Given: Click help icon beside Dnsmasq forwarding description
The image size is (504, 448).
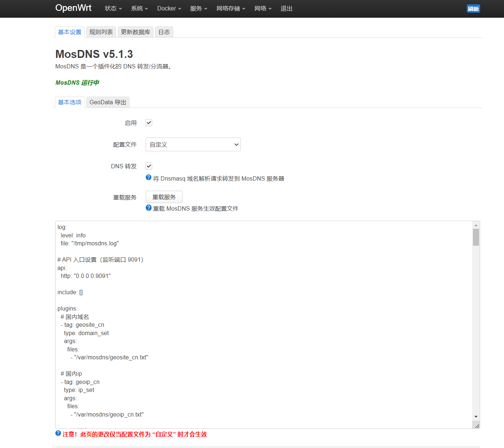Looking at the screenshot, I should pyautogui.click(x=148, y=177).
